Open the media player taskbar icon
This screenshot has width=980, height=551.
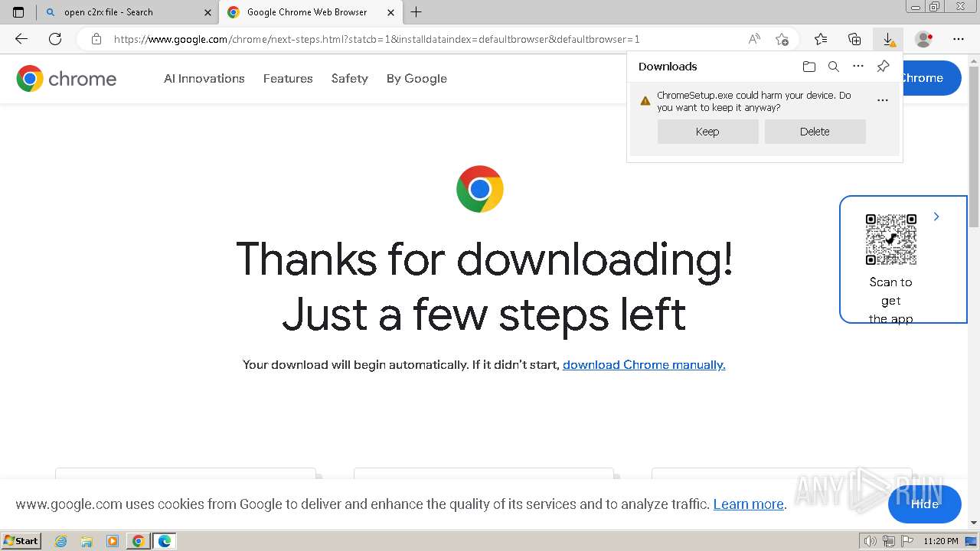click(113, 541)
